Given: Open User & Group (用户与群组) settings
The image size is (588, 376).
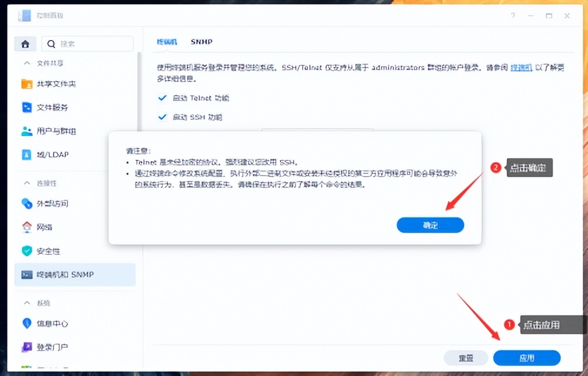Looking at the screenshot, I should [56, 130].
